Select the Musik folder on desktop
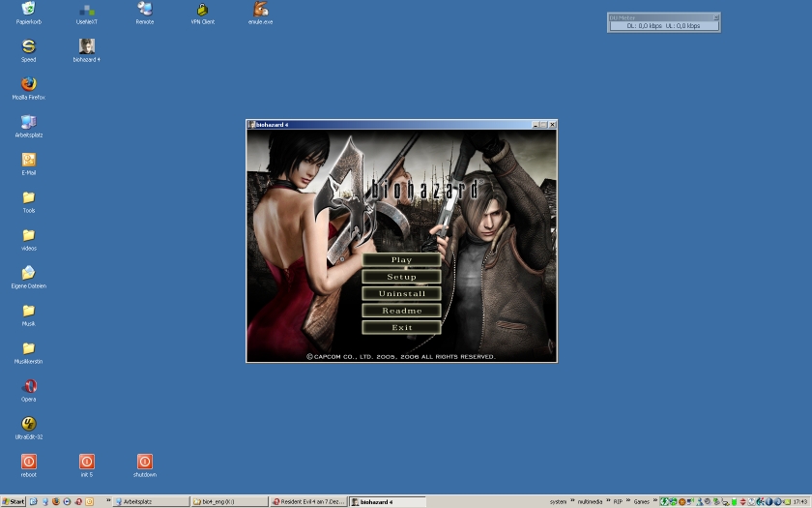This screenshot has width=812, height=508. 28,315
